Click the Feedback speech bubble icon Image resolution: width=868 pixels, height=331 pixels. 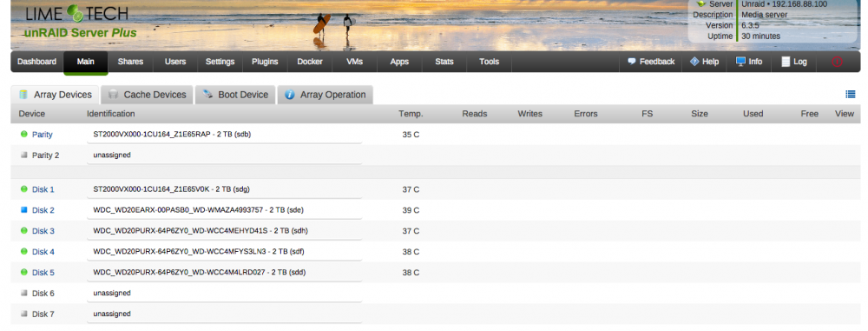tap(632, 62)
